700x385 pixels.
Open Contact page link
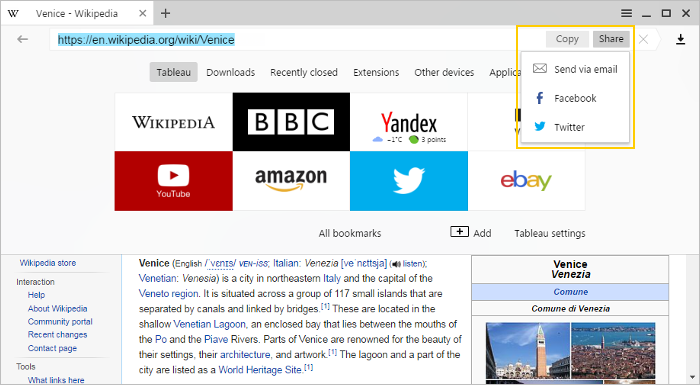pyautogui.click(x=52, y=348)
